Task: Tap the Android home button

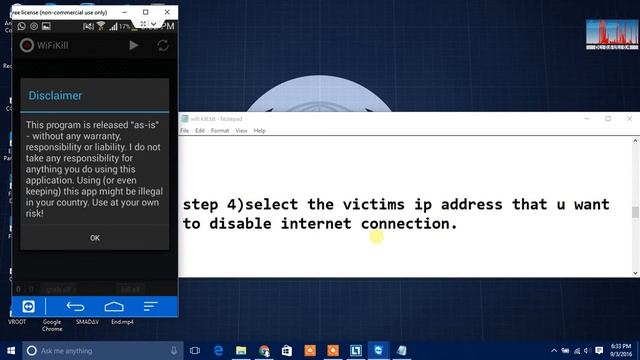Action: (114, 307)
